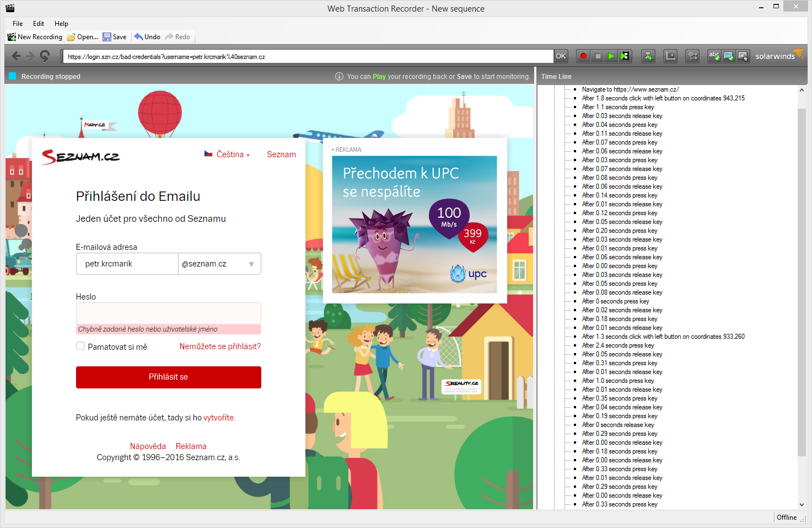Reload the page with the refresh icon
The height and width of the screenshot is (528, 812).
click(44, 56)
